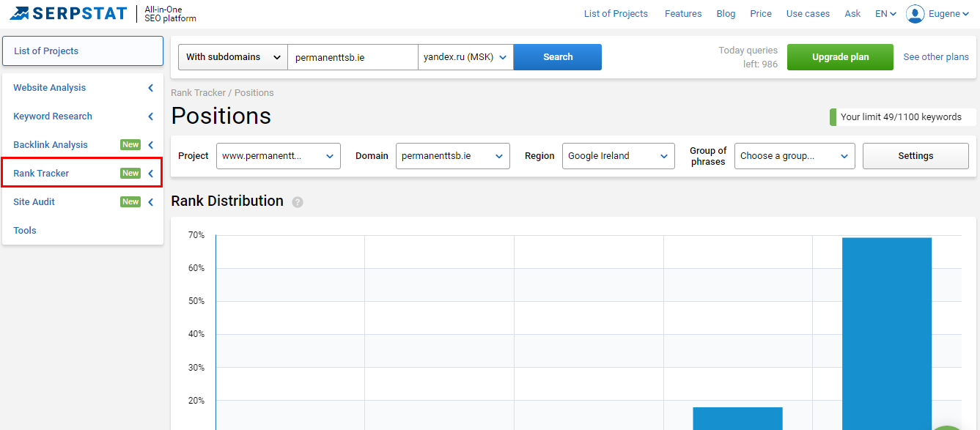
Task: Open the Domain dropdown showing permanenttsb.ie
Action: pos(453,156)
